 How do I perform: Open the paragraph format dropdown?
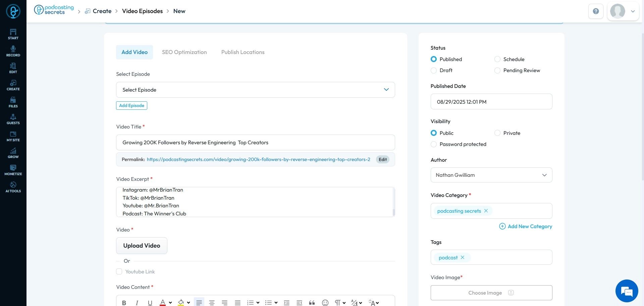(340, 303)
